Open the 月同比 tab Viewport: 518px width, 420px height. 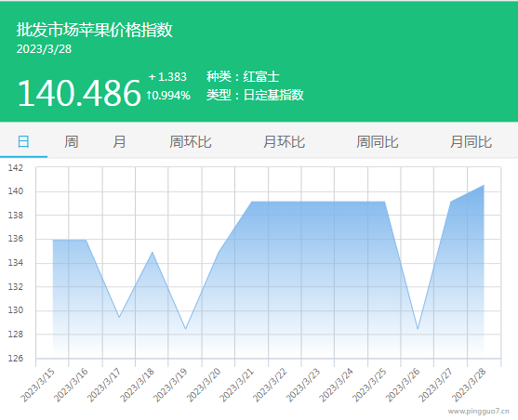pyautogui.click(x=472, y=142)
